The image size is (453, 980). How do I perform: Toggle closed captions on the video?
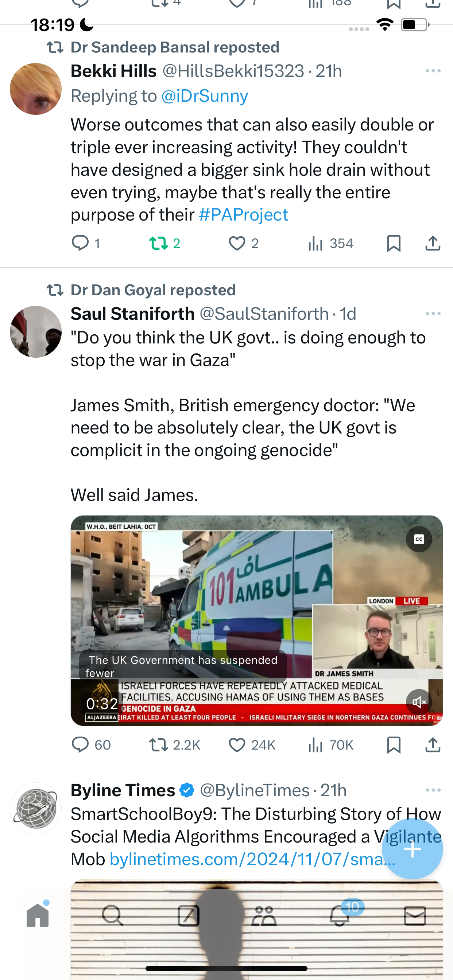pos(419,539)
